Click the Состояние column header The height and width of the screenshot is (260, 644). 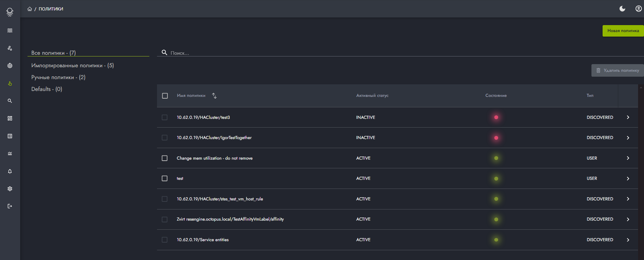coord(496,95)
